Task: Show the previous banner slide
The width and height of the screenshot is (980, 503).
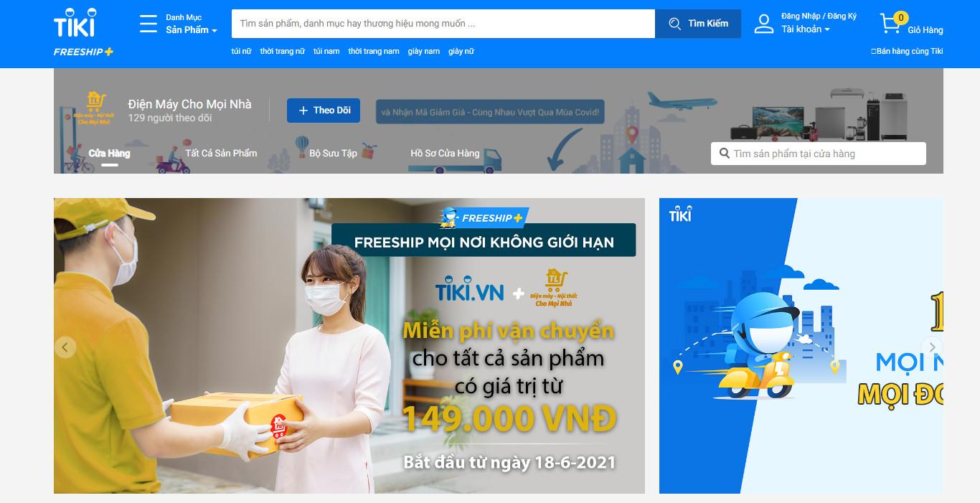Action: [x=65, y=348]
